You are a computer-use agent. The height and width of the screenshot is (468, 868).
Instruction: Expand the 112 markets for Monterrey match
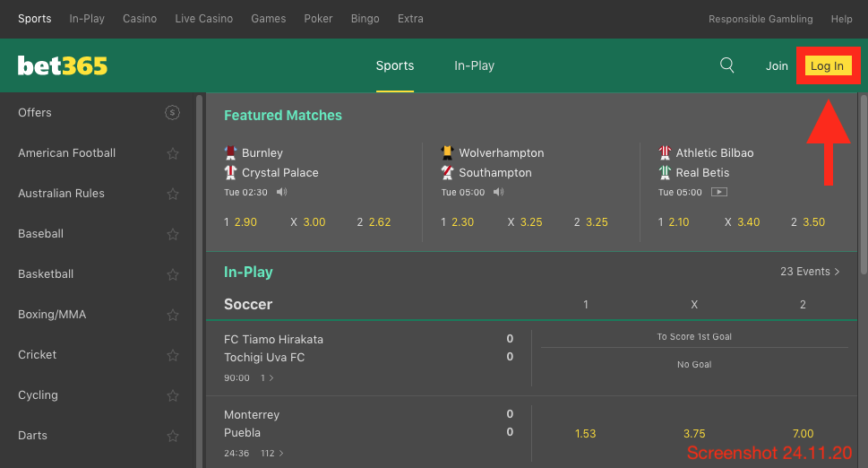coord(272,454)
